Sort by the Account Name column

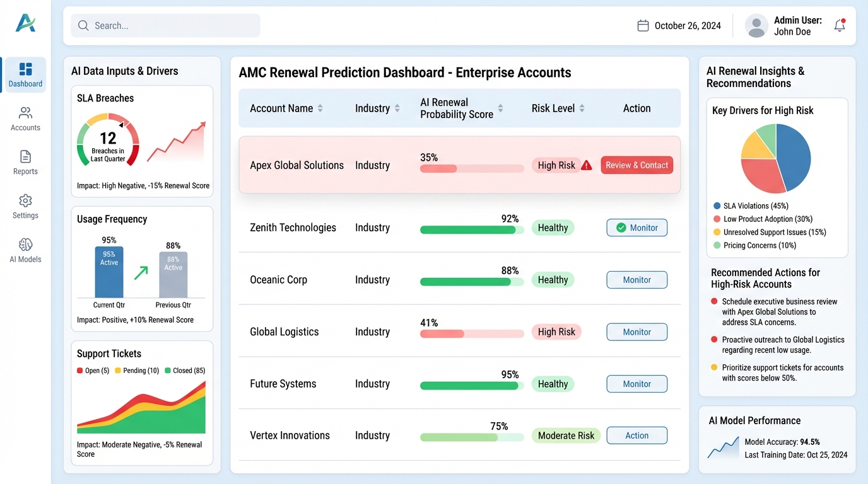pyautogui.click(x=321, y=108)
